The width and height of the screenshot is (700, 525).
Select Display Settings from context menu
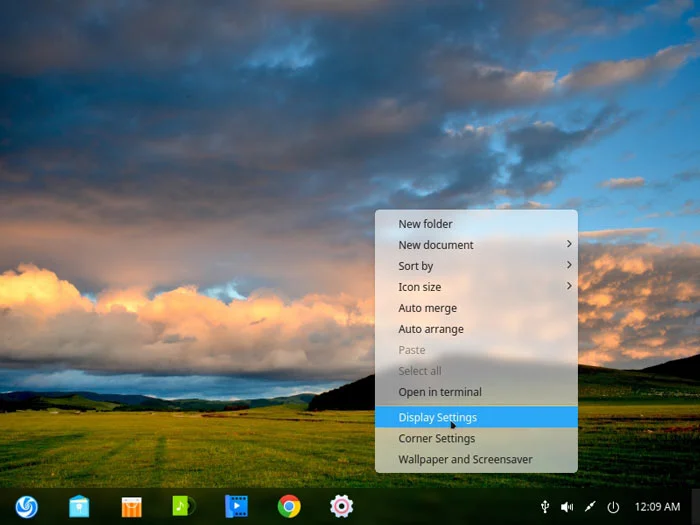pyautogui.click(x=438, y=417)
